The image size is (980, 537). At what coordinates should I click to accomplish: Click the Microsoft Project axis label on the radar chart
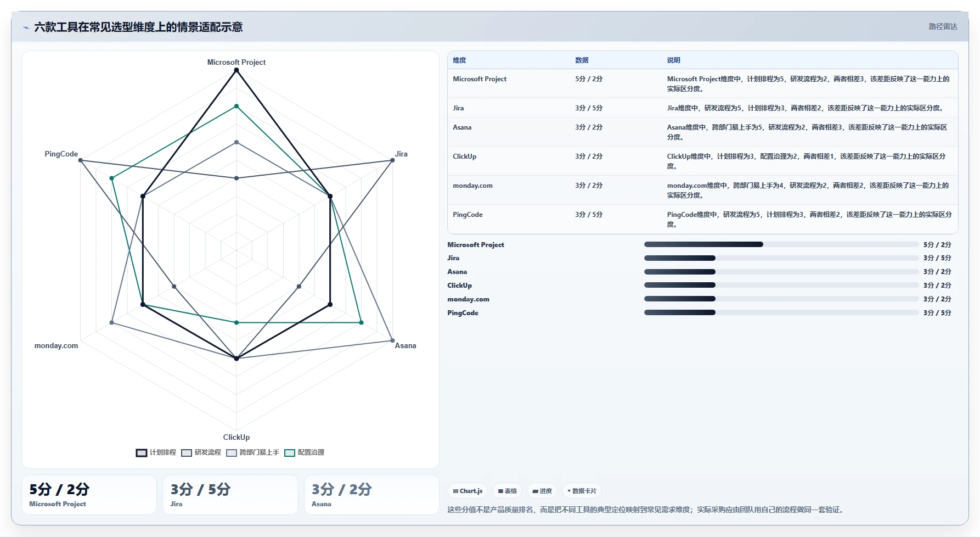[236, 62]
